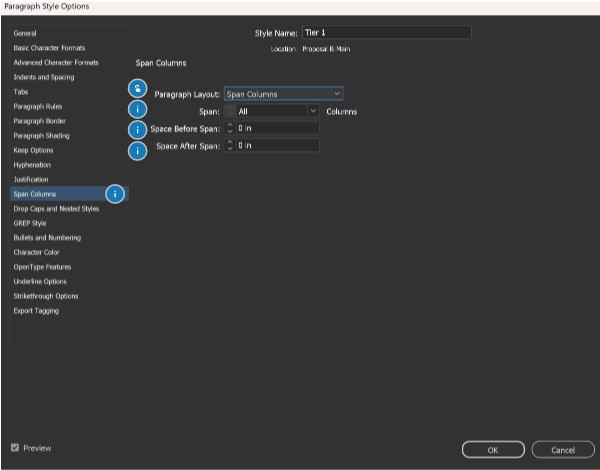The image size is (600, 470).
Task: Click the info icon beside Space After Span
Action: [139, 150]
